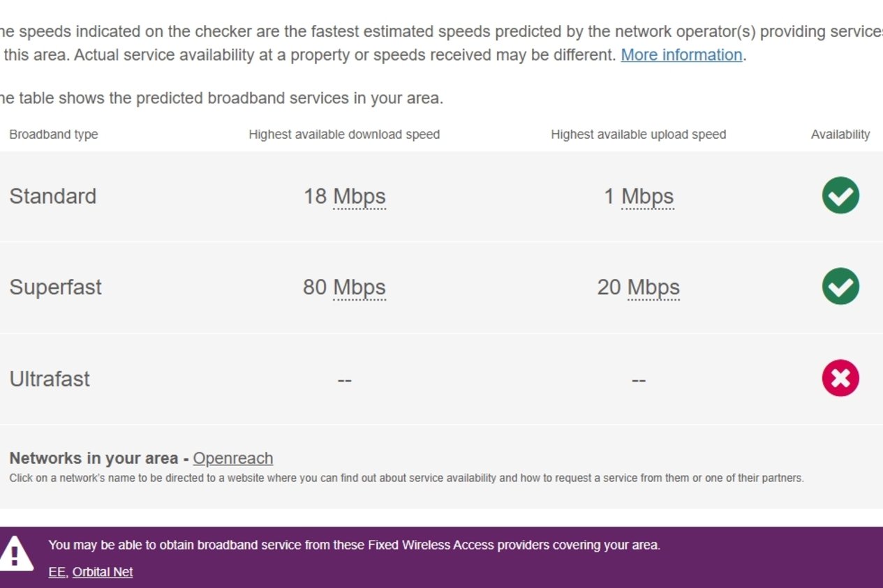The image size is (883, 588).
Task: Click the Mbps abbreviation beside 20 upload
Action: [x=653, y=287]
